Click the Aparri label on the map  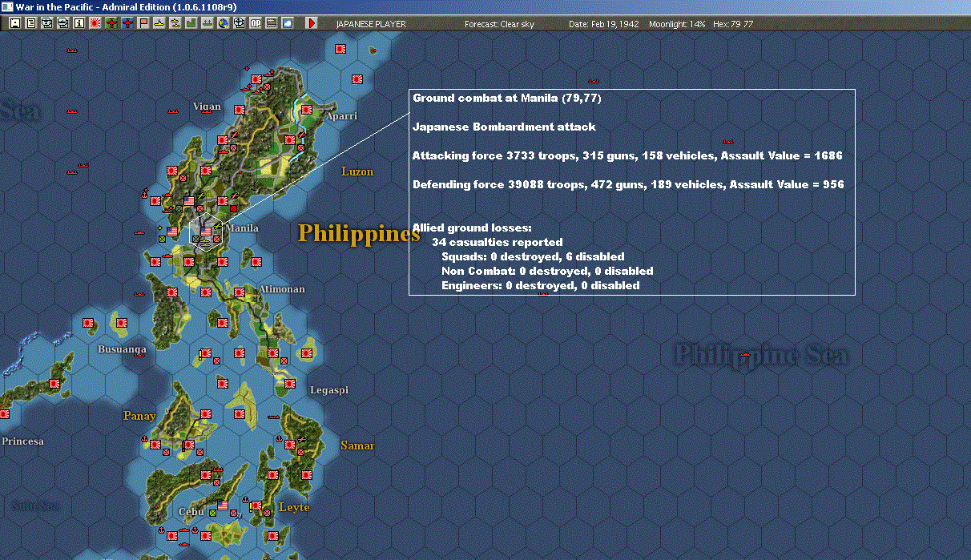(x=341, y=116)
